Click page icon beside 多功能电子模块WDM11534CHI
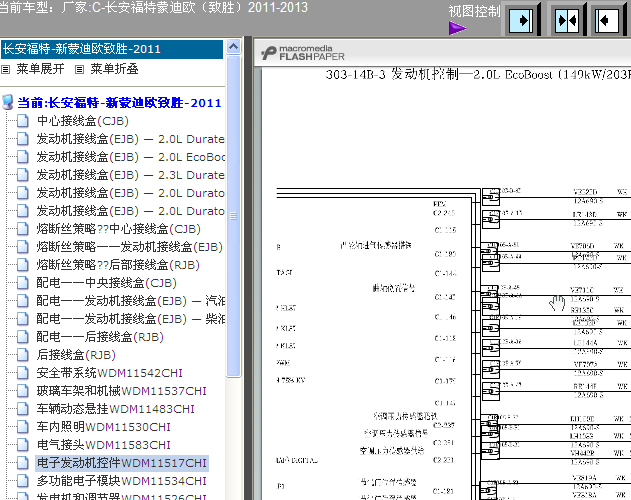The width and height of the screenshot is (631, 500). click(23, 481)
